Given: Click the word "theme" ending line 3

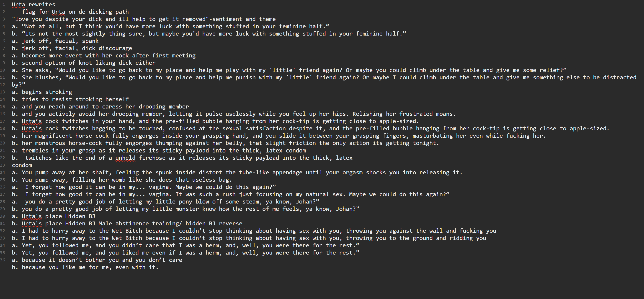Looking at the screenshot, I should pyautogui.click(x=267, y=19).
